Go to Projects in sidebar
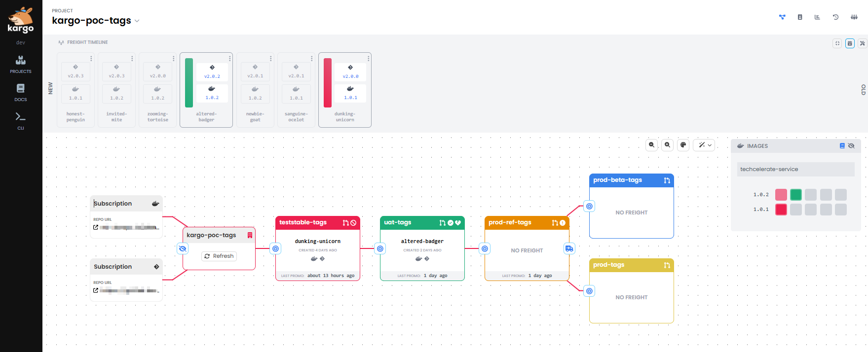The image size is (868, 352). coord(21,65)
